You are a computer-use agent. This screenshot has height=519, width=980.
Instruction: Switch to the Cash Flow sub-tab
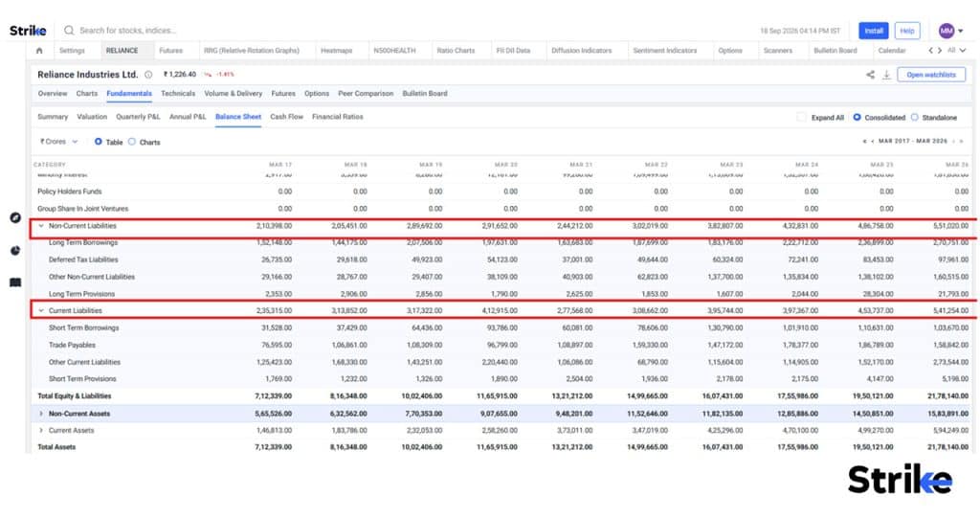286,117
